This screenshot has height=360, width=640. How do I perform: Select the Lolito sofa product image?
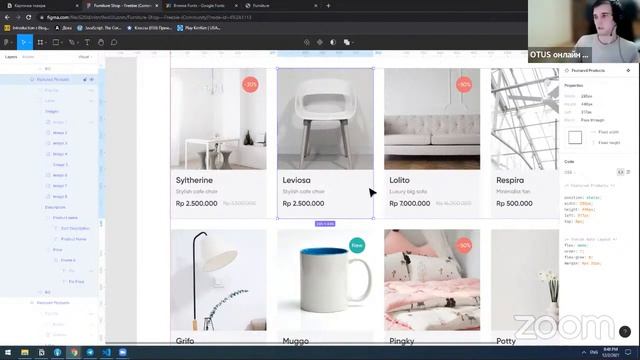(432, 119)
